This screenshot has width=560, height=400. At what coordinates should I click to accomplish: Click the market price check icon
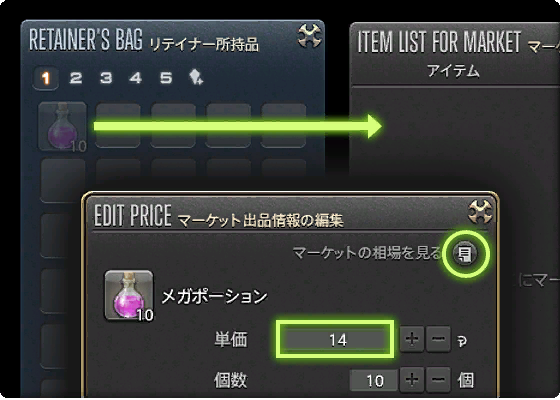click(465, 254)
